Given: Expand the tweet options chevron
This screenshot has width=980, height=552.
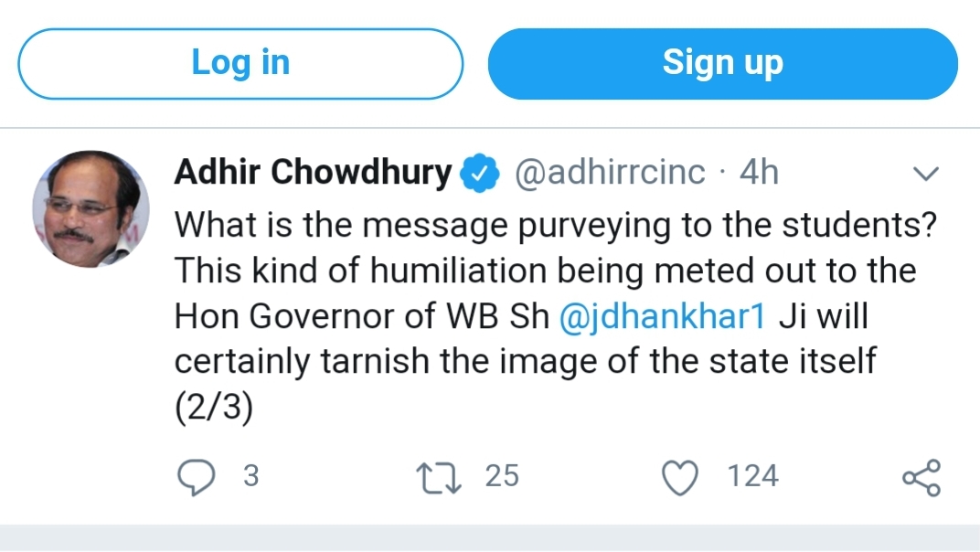Looking at the screenshot, I should (x=926, y=174).
